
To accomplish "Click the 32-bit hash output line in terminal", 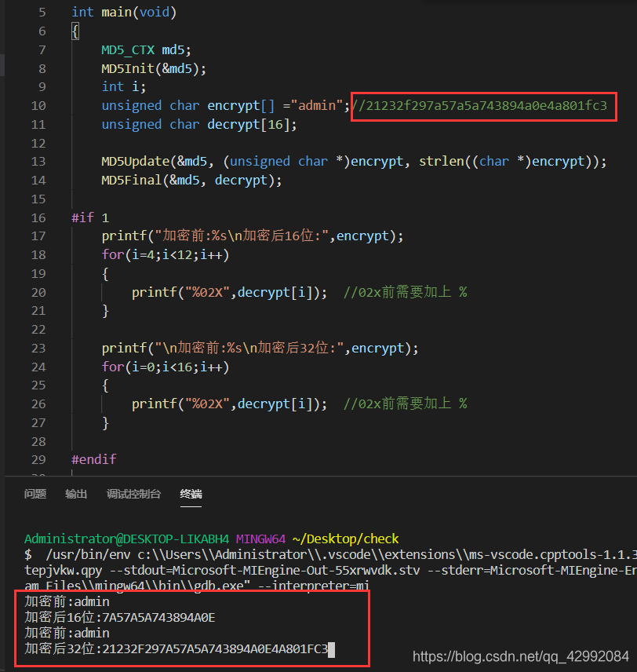I will point(176,649).
